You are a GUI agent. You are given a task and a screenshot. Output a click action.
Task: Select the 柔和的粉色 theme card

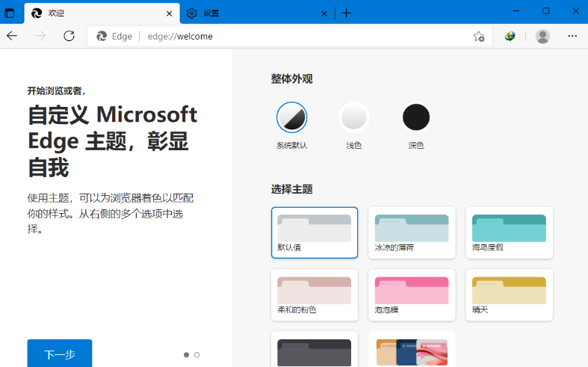point(315,295)
